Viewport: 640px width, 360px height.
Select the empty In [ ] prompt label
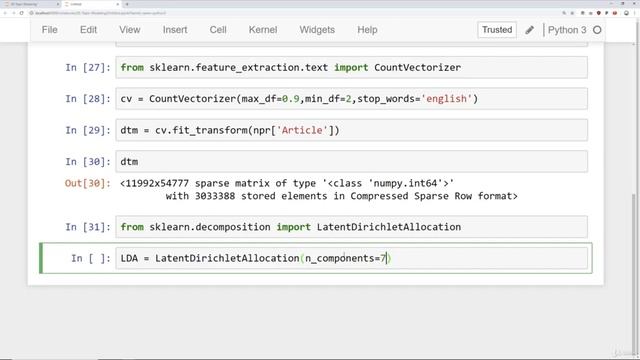point(91,258)
